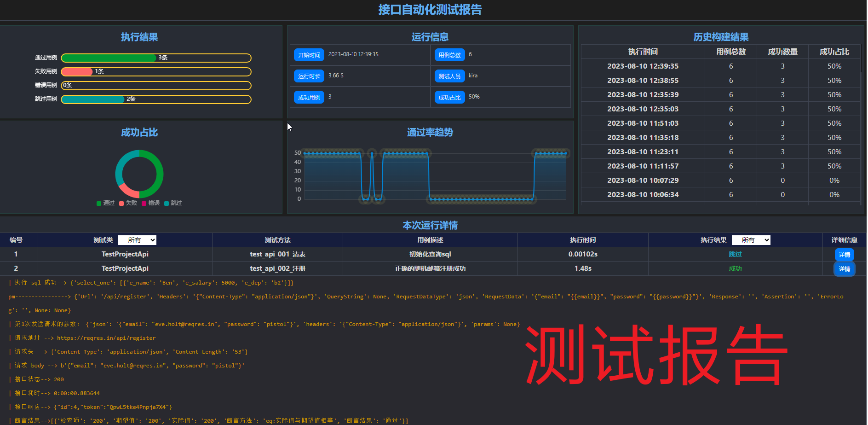
Task: Click the 跳过用例 teal progress bar
Action: (x=93, y=99)
